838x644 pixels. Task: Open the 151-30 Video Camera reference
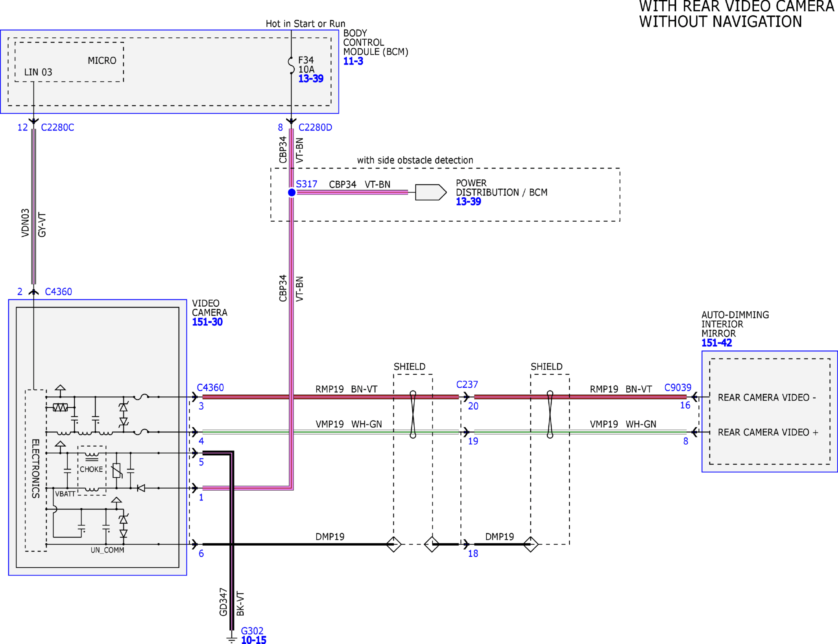click(207, 322)
